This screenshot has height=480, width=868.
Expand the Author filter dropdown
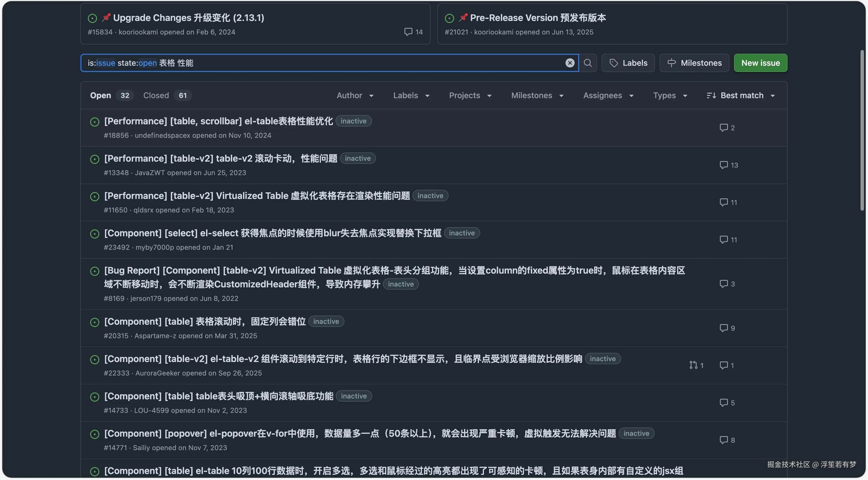click(x=355, y=95)
